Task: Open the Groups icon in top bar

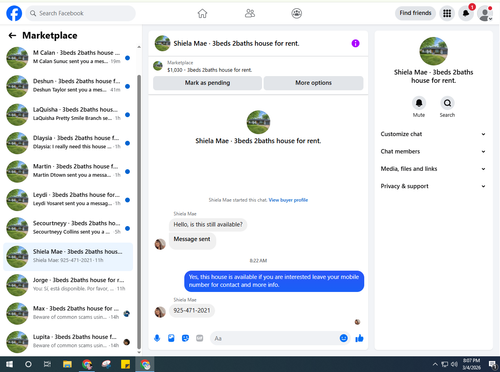Action: [x=296, y=13]
